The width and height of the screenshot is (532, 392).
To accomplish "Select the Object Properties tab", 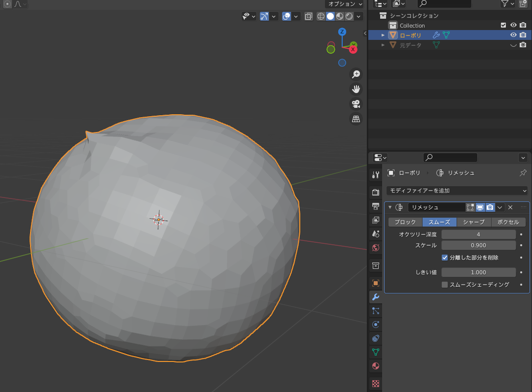I will (375, 283).
